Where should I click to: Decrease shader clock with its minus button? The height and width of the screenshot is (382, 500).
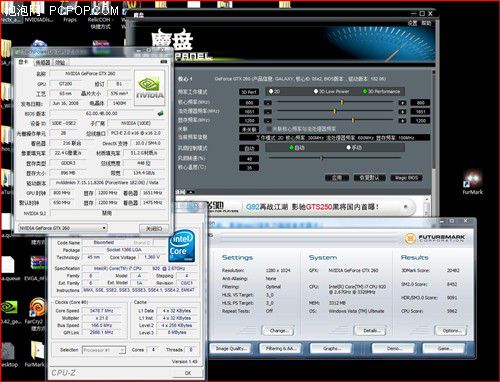pyautogui.click(x=268, y=112)
